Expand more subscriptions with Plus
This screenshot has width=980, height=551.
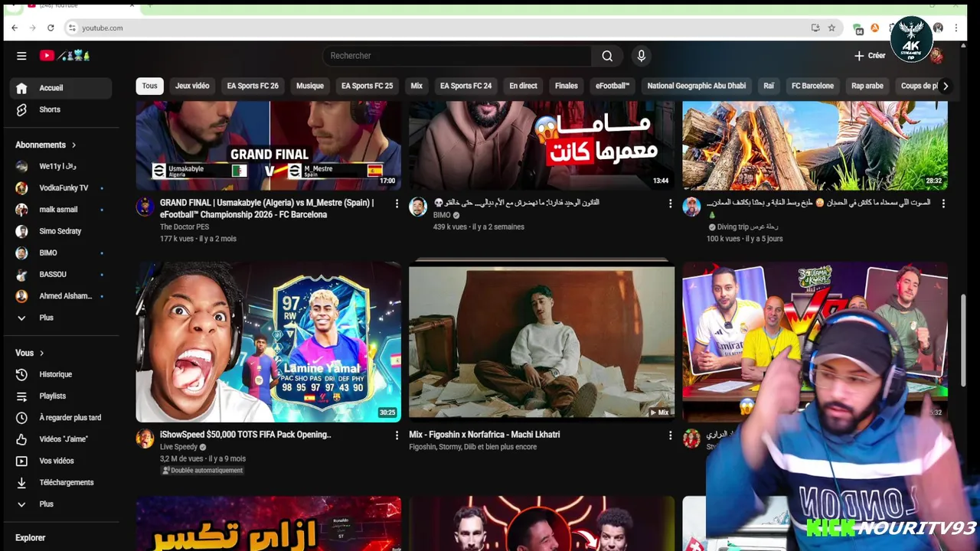61,318
